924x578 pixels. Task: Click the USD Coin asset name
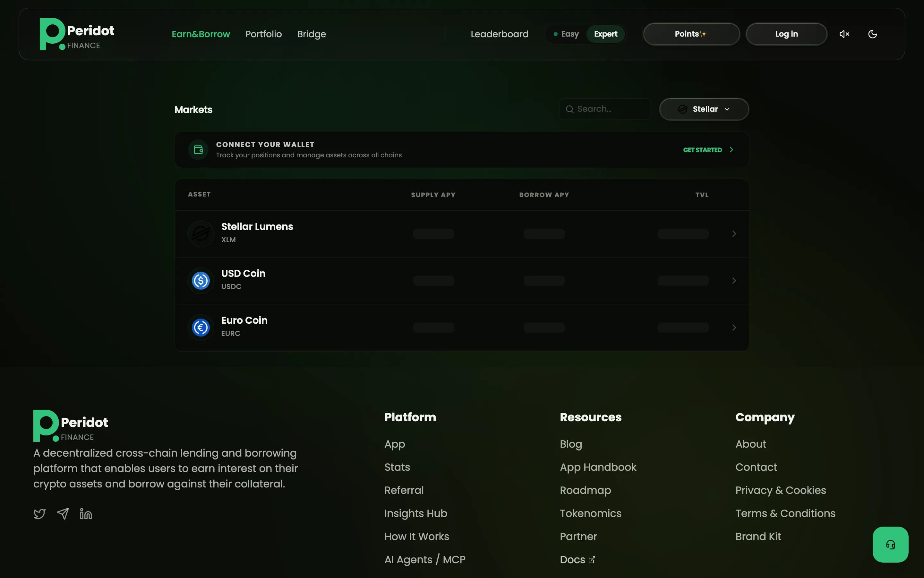point(243,273)
